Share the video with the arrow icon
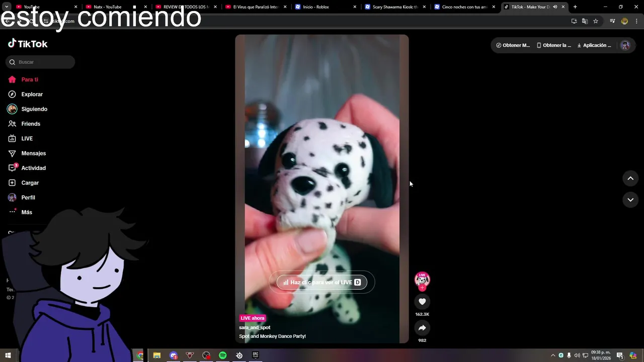This screenshot has height=362, width=644. [x=422, y=328]
